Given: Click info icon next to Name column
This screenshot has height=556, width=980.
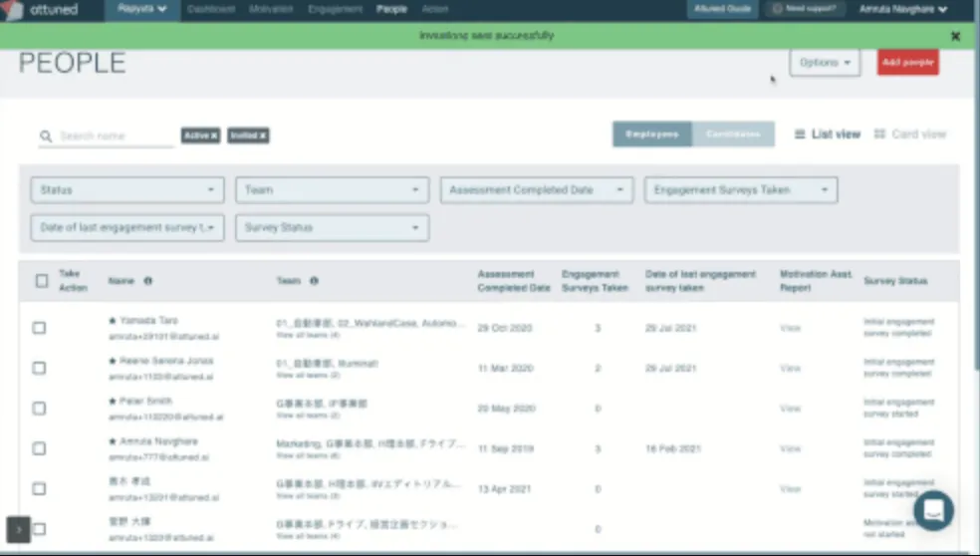Looking at the screenshot, I should pos(148,281).
